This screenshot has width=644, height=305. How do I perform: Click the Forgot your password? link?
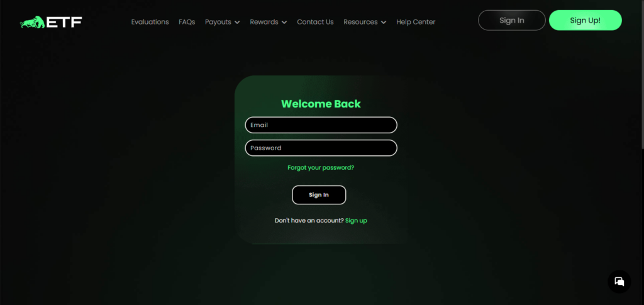pos(321,167)
